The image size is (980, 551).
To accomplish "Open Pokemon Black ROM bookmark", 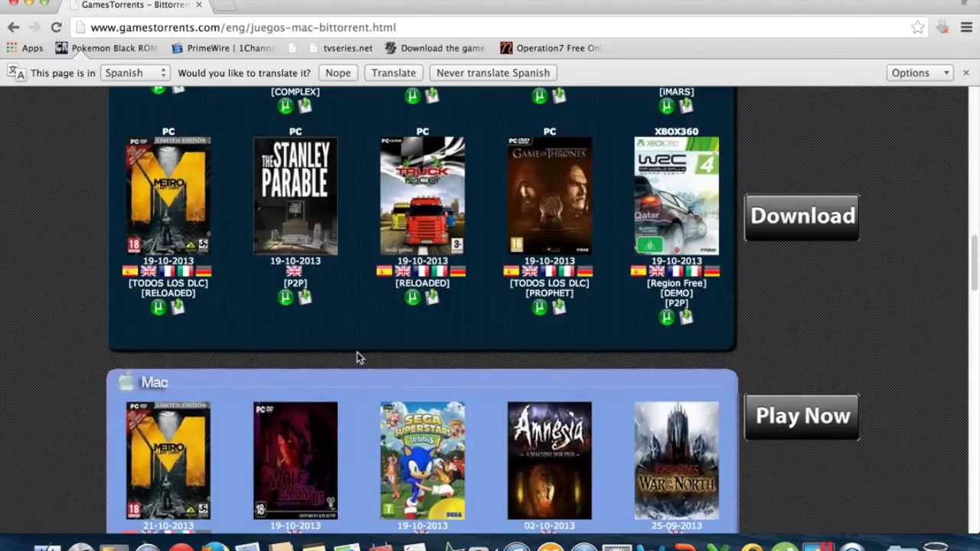I will tap(106, 48).
